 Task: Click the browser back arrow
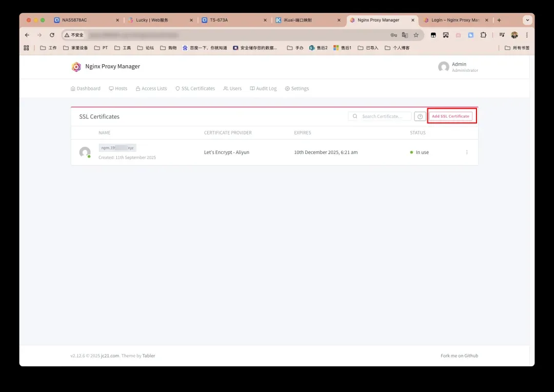(x=27, y=35)
